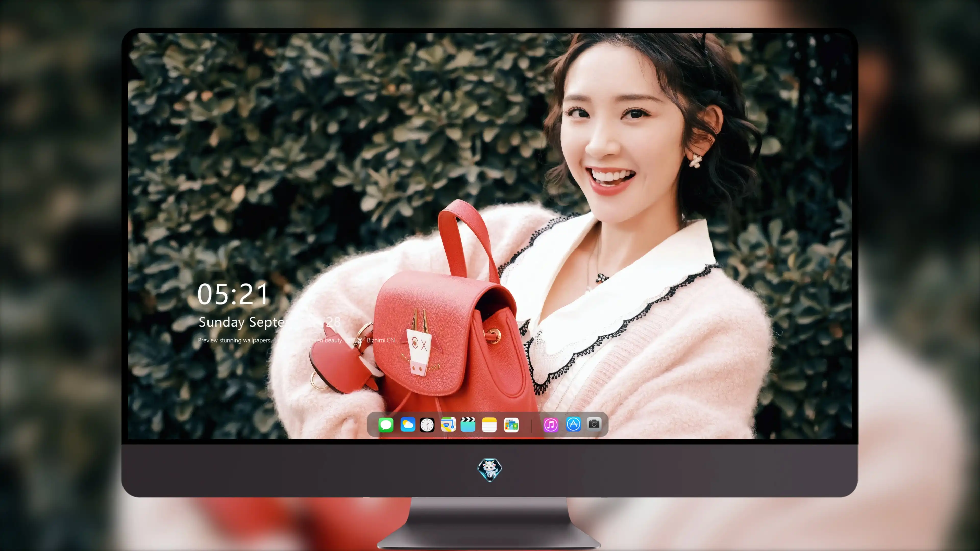
Task: Open the yellow Notes app in the dock
Action: (x=489, y=425)
